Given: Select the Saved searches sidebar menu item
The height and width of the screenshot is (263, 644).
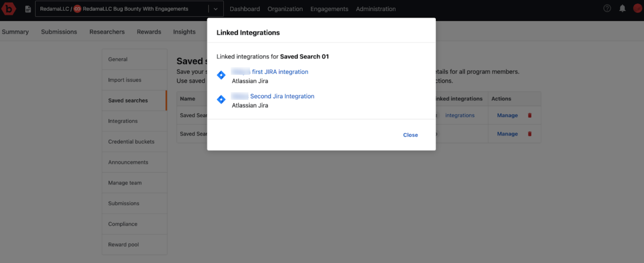Looking at the screenshot, I should click(128, 100).
